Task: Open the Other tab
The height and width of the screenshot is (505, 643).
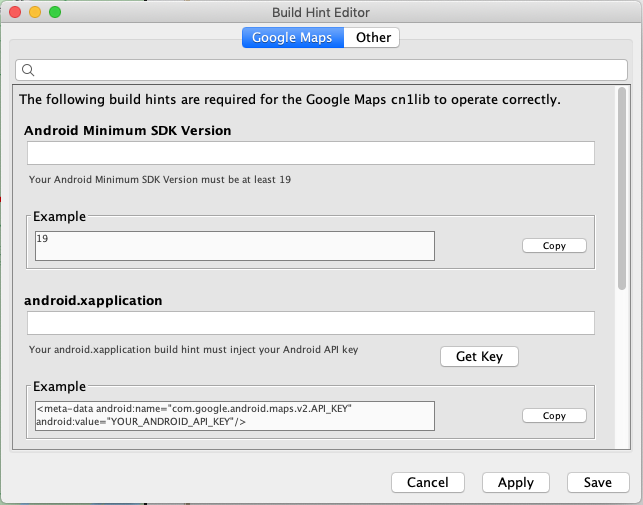Action: pyautogui.click(x=372, y=38)
